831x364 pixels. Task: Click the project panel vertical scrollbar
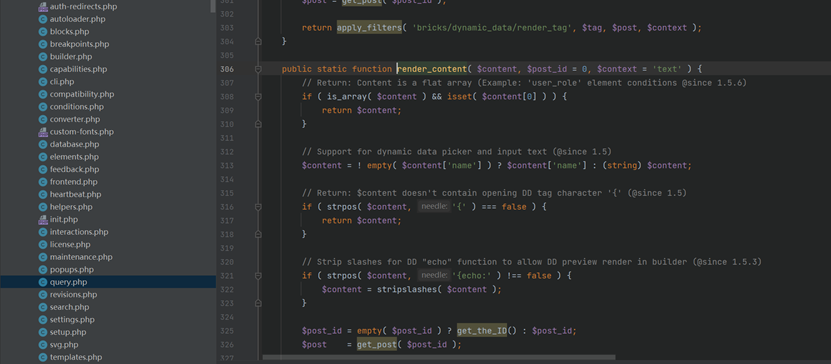tap(213, 6)
